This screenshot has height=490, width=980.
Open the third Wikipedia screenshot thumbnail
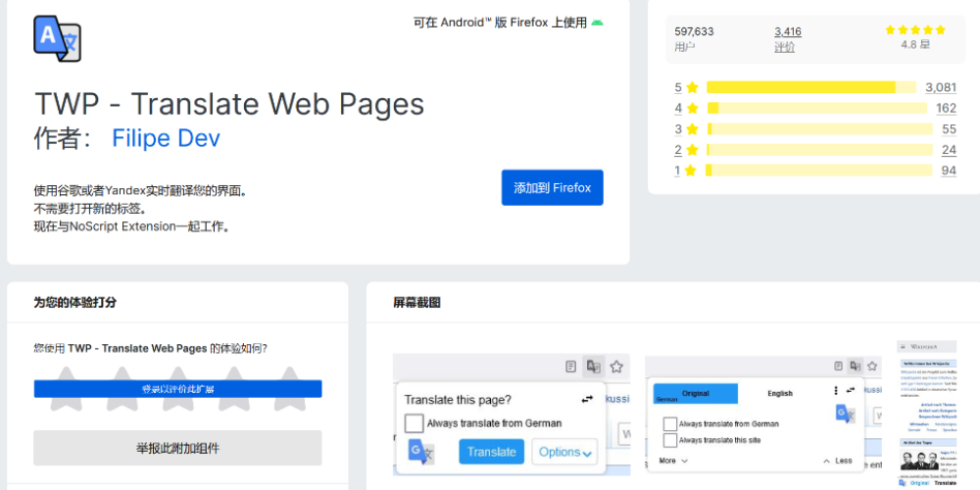[x=926, y=415]
